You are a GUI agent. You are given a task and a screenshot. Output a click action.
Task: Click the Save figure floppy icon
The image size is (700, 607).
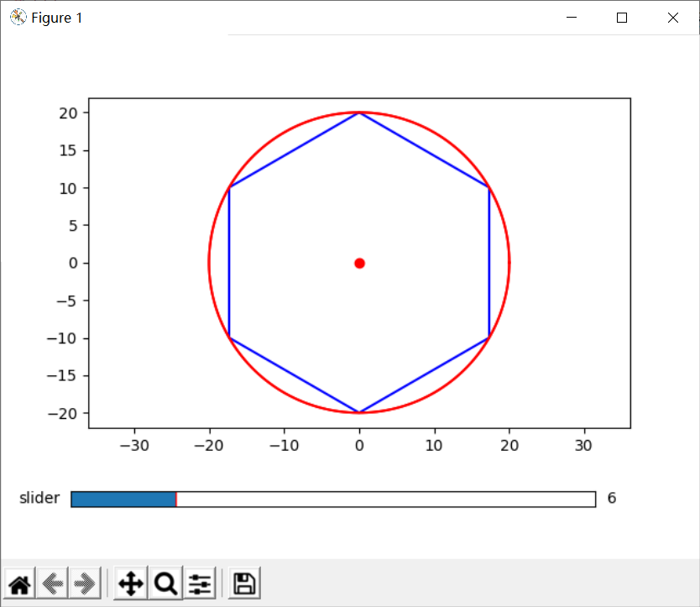(244, 583)
